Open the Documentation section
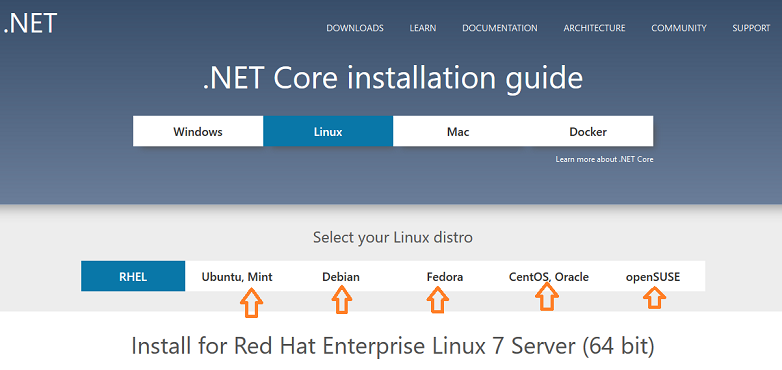782x370 pixels. click(500, 28)
